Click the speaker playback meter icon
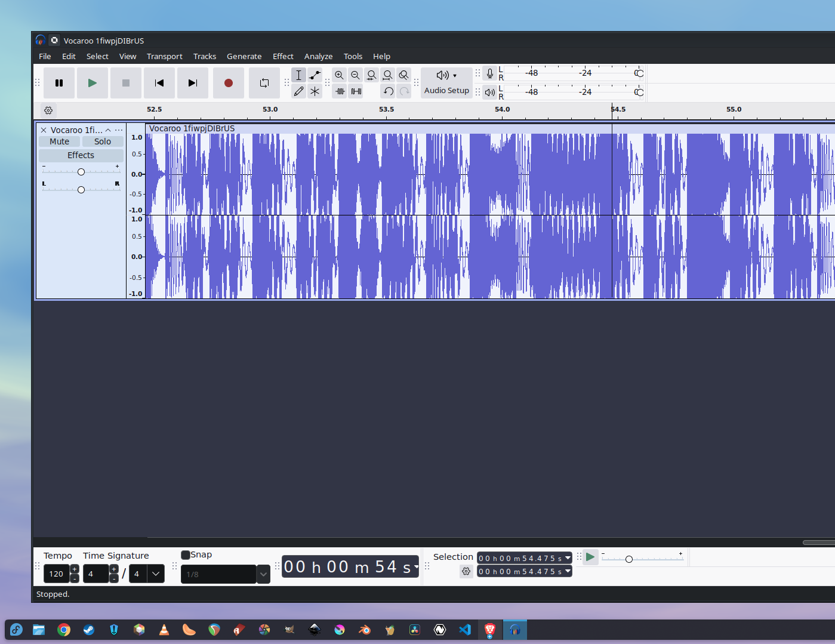Image resolution: width=835 pixels, height=644 pixels. tap(490, 92)
